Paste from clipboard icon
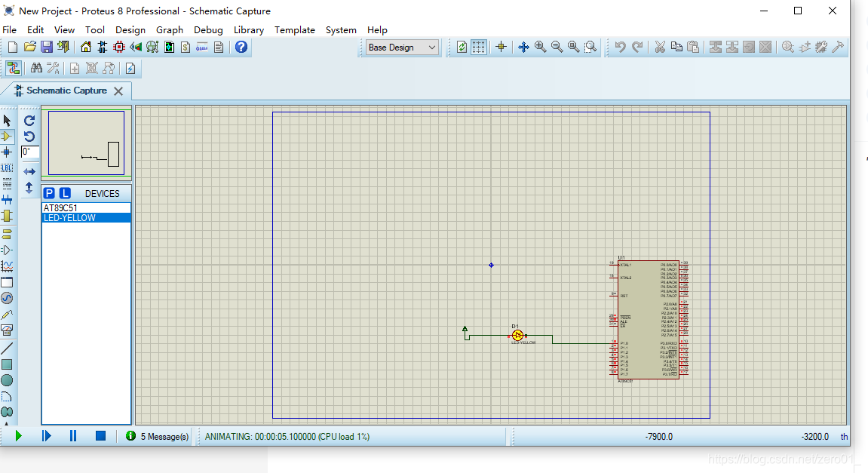The width and height of the screenshot is (868, 473). [x=693, y=47]
